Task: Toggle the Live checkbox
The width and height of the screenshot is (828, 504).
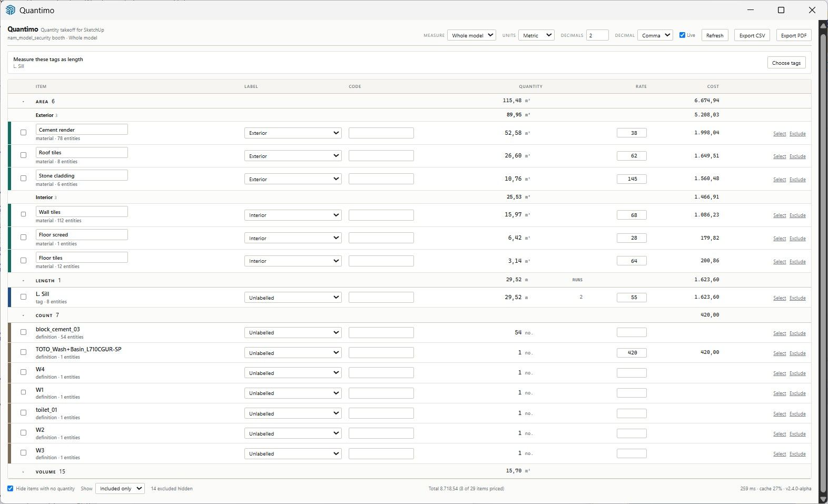Action: click(682, 35)
